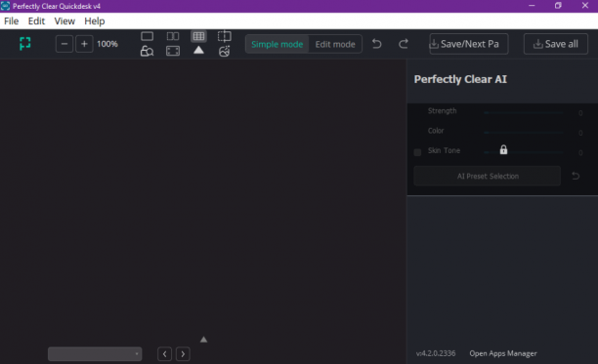Expand the filmstrip with the bottom triangle
This screenshot has height=364, width=598.
(x=203, y=340)
